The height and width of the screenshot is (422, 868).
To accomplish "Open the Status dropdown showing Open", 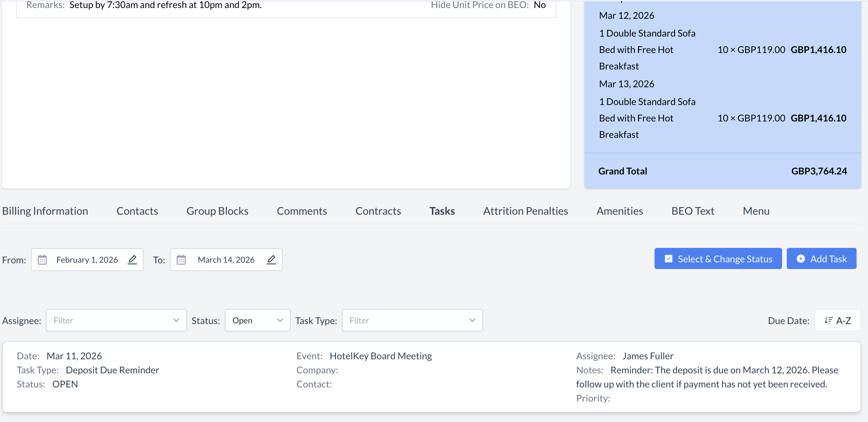I will [257, 320].
